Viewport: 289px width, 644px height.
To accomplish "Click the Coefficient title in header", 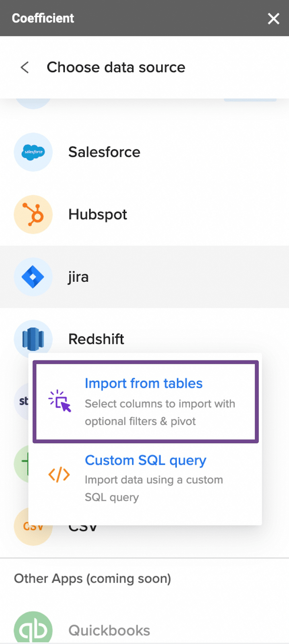I will click(x=43, y=18).
